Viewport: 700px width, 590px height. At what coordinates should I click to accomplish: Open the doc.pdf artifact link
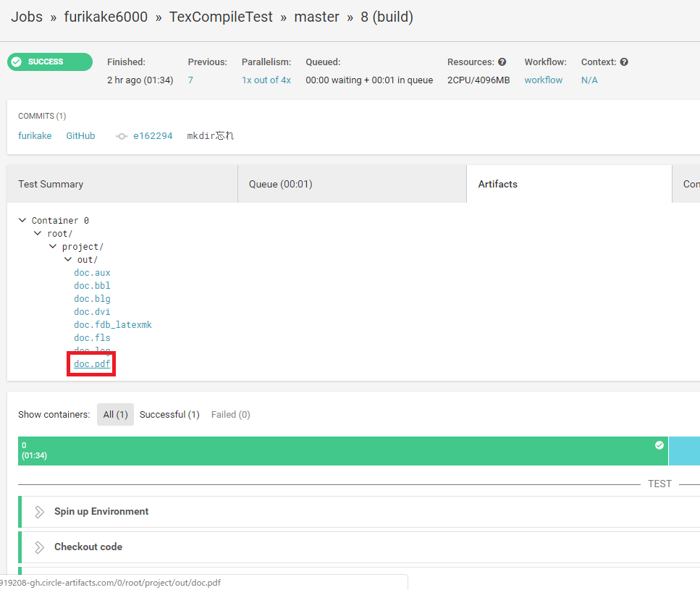pyautogui.click(x=90, y=363)
